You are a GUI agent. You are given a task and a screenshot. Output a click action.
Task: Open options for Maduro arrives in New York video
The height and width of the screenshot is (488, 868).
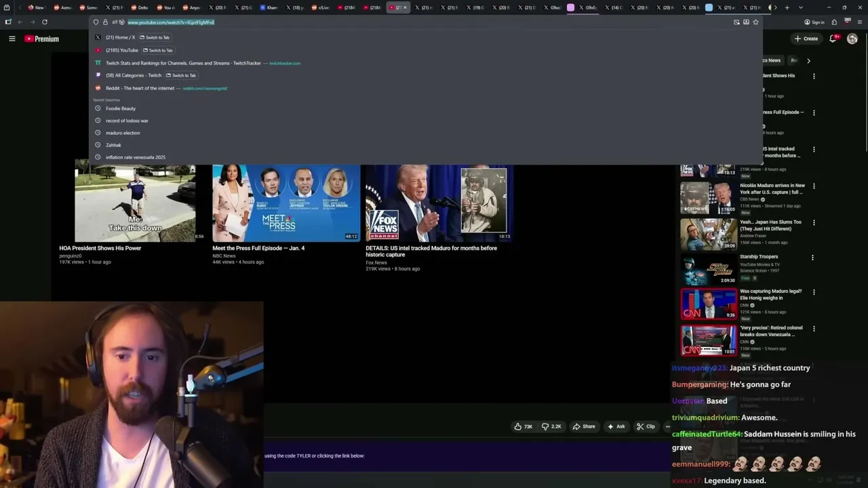point(814,186)
